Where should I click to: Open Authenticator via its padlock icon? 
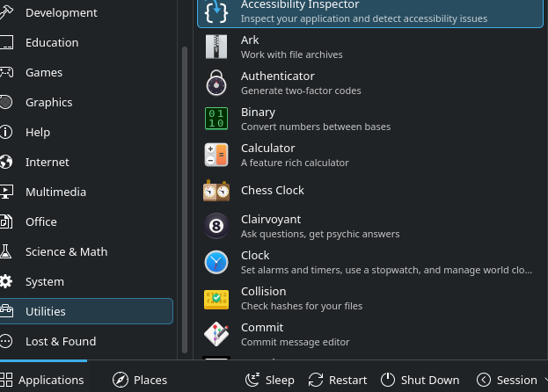[x=216, y=83]
